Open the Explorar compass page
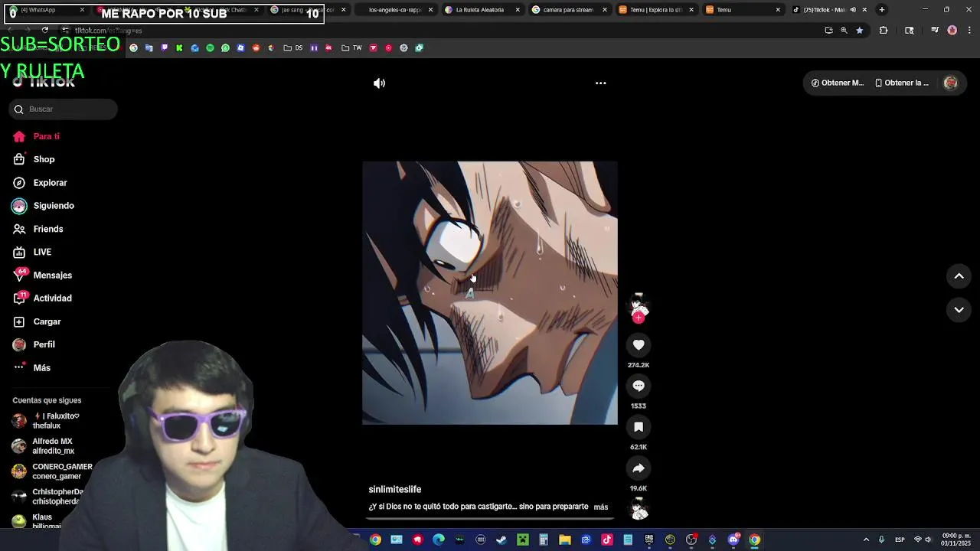The image size is (980, 551). [40, 183]
